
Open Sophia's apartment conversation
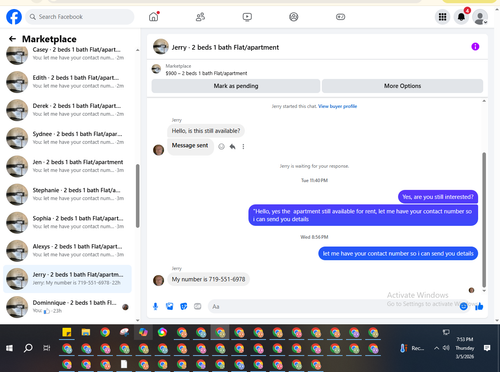pos(67,222)
